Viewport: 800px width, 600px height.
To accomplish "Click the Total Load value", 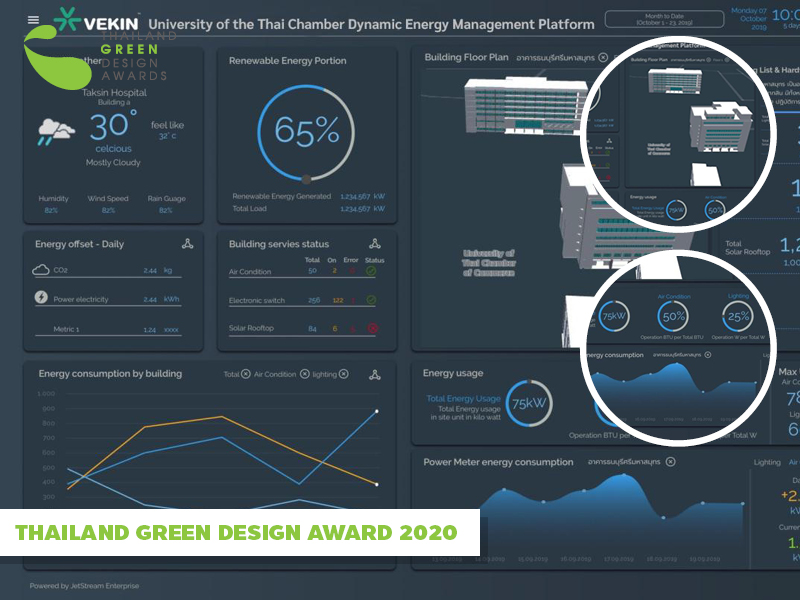I will click(362, 208).
